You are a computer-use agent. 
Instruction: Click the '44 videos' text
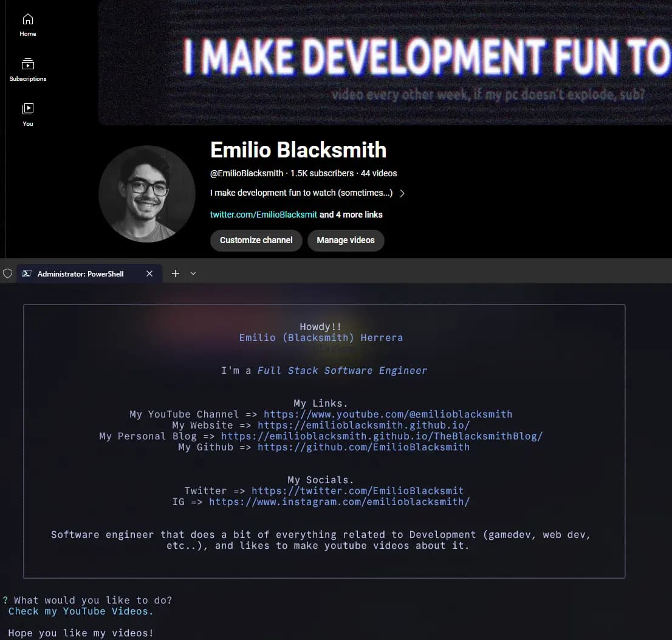pos(379,174)
